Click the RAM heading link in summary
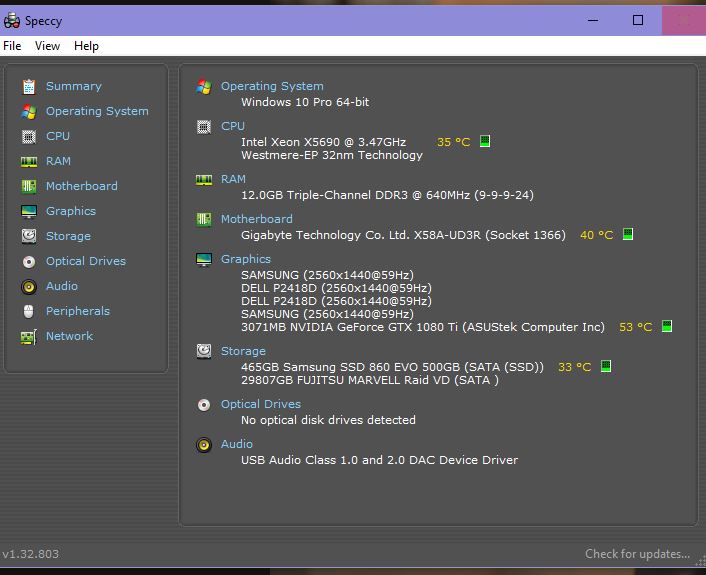The image size is (706, 575). tap(233, 179)
